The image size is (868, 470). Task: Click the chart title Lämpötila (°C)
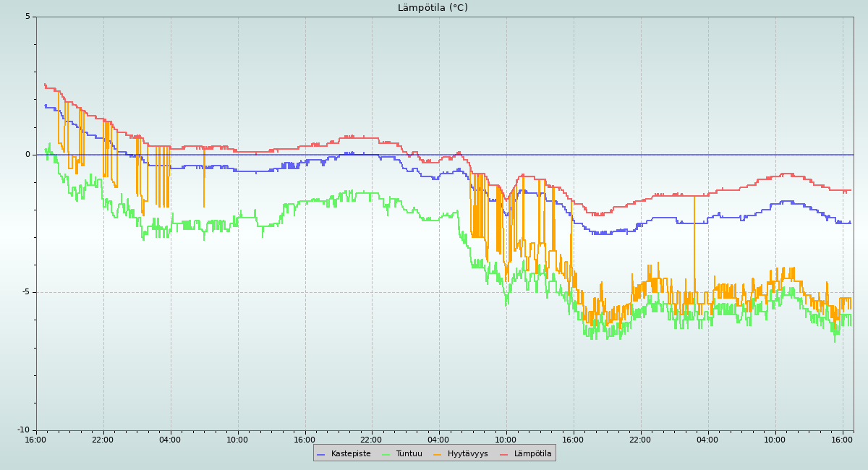coord(433,8)
